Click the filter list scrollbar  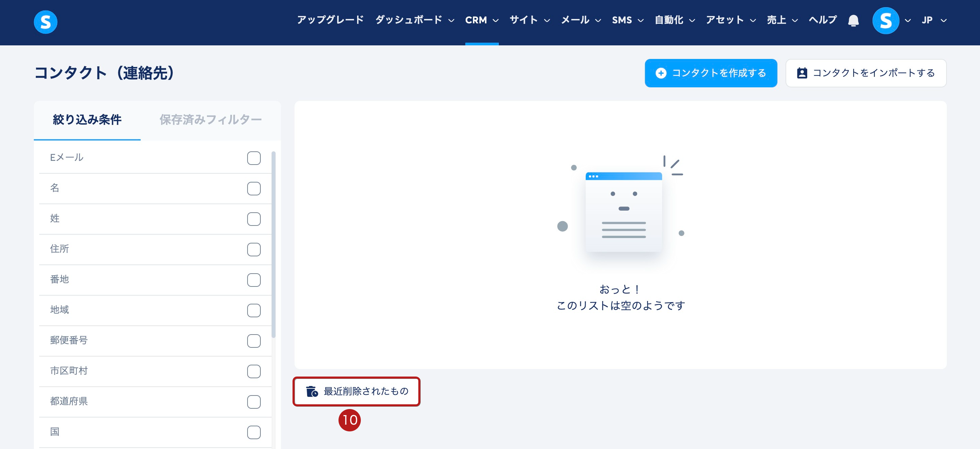tap(273, 244)
